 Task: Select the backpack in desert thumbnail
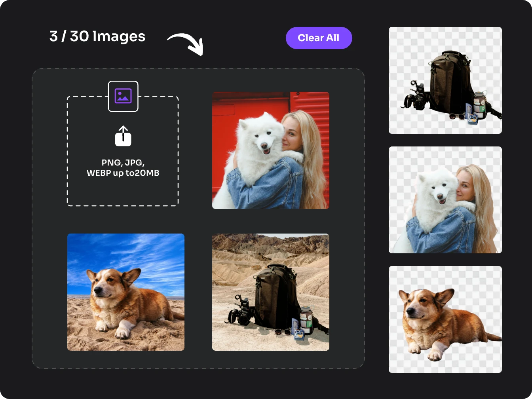click(x=270, y=292)
